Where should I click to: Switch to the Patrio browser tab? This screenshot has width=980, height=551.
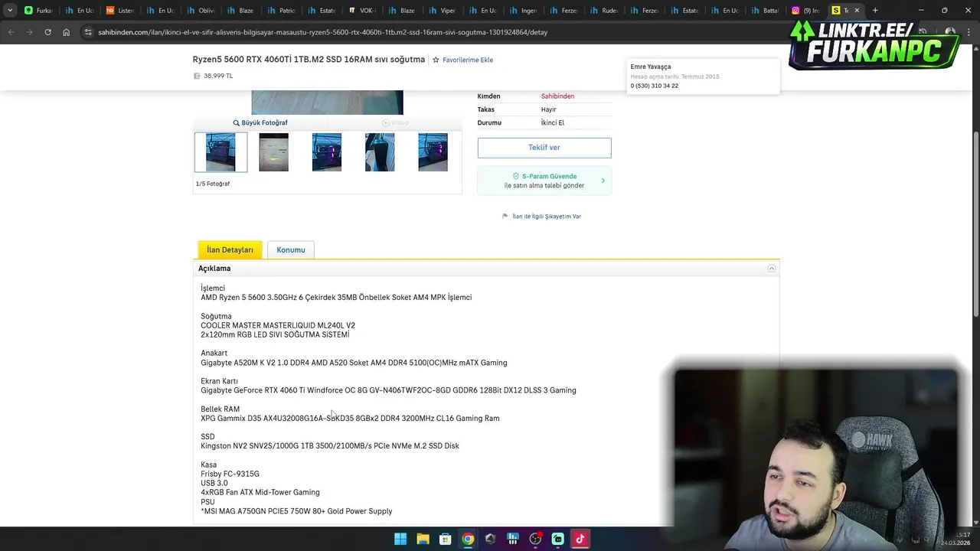282,10
